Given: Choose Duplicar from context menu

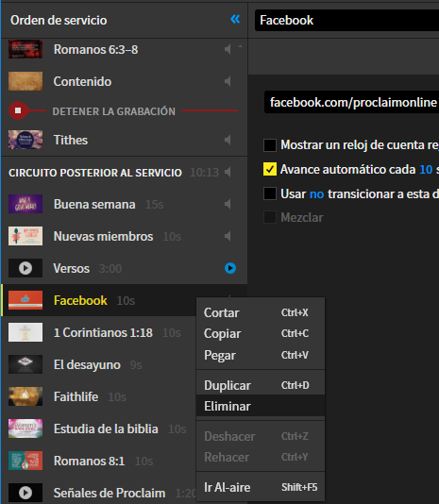Looking at the screenshot, I should [x=261, y=385].
